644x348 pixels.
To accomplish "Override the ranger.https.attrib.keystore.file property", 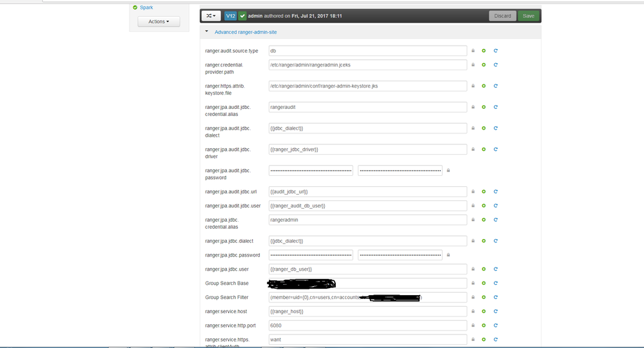I will coord(484,86).
